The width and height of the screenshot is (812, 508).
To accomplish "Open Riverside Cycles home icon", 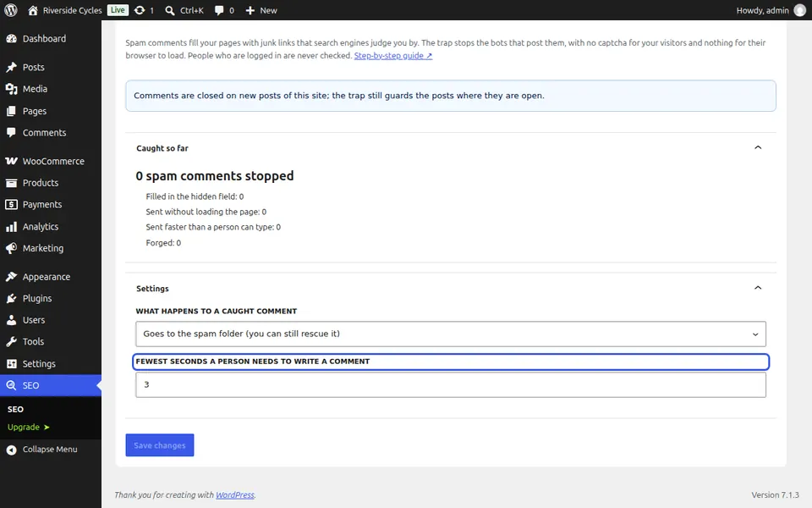I will click(x=33, y=10).
